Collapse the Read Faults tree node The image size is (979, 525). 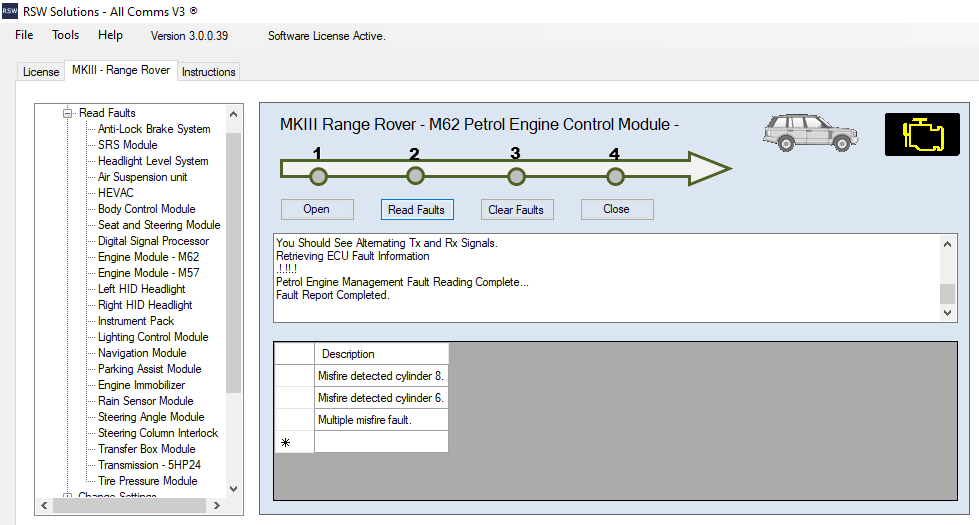click(x=67, y=113)
